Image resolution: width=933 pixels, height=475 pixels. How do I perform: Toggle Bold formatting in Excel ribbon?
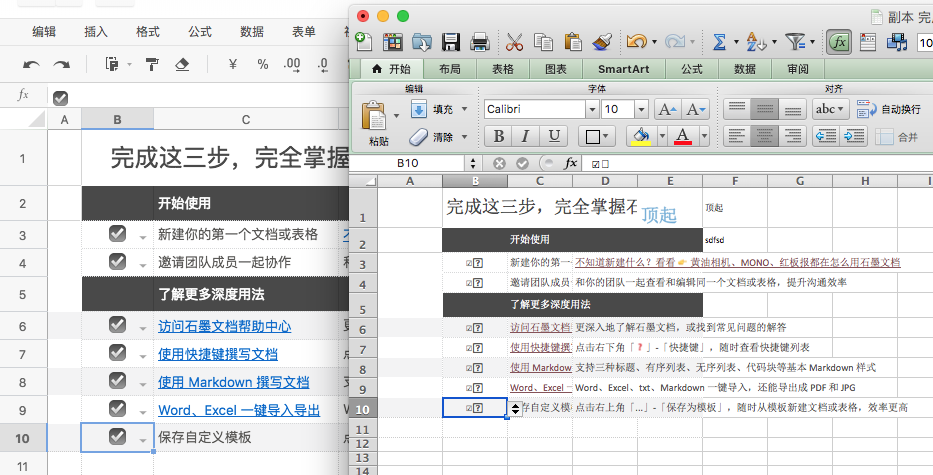click(x=497, y=136)
